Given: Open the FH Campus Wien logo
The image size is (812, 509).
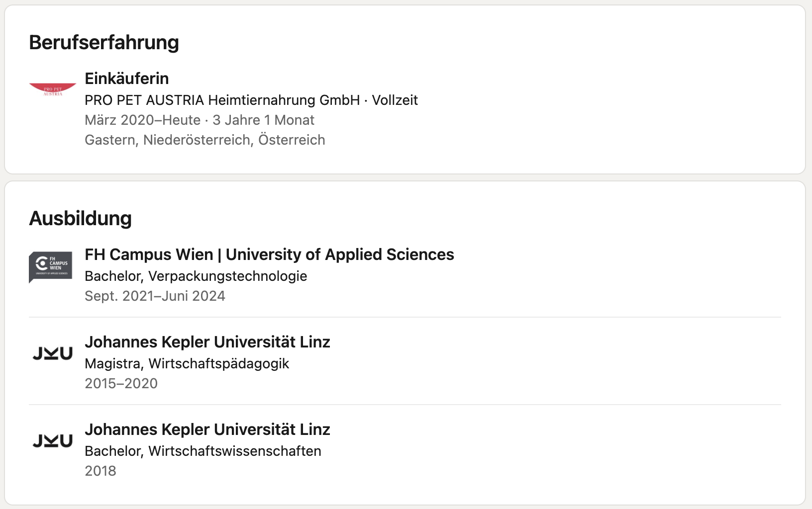Looking at the screenshot, I should pyautogui.click(x=51, y=267).
